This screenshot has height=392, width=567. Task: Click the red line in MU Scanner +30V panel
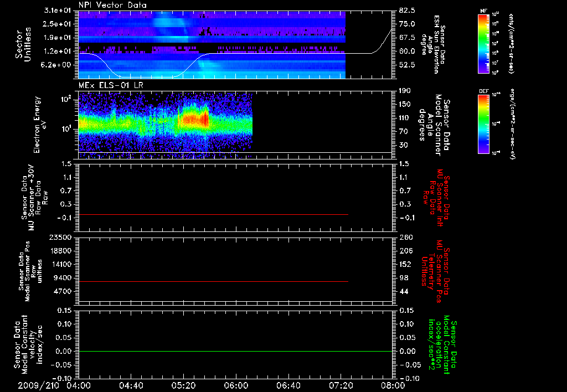213,214
